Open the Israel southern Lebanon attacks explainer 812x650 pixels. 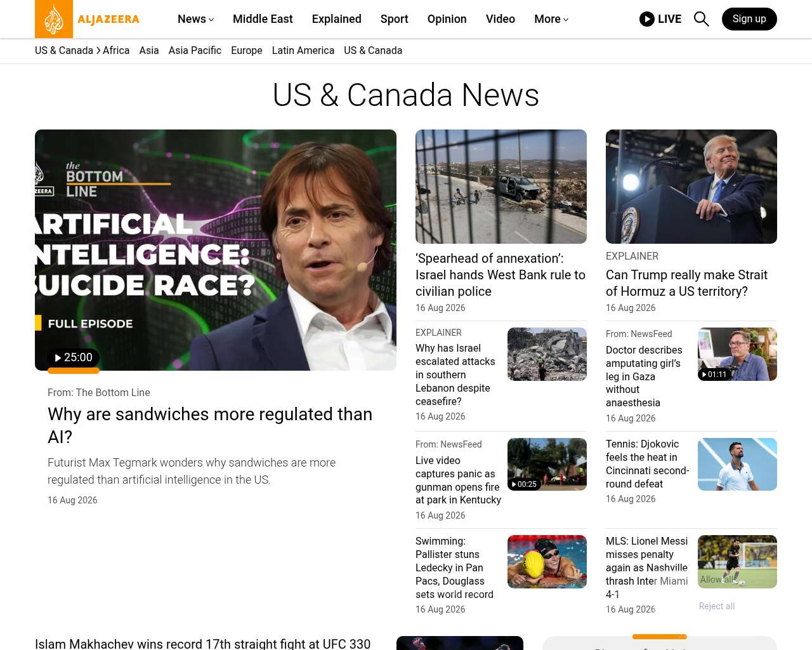(455, 375)
